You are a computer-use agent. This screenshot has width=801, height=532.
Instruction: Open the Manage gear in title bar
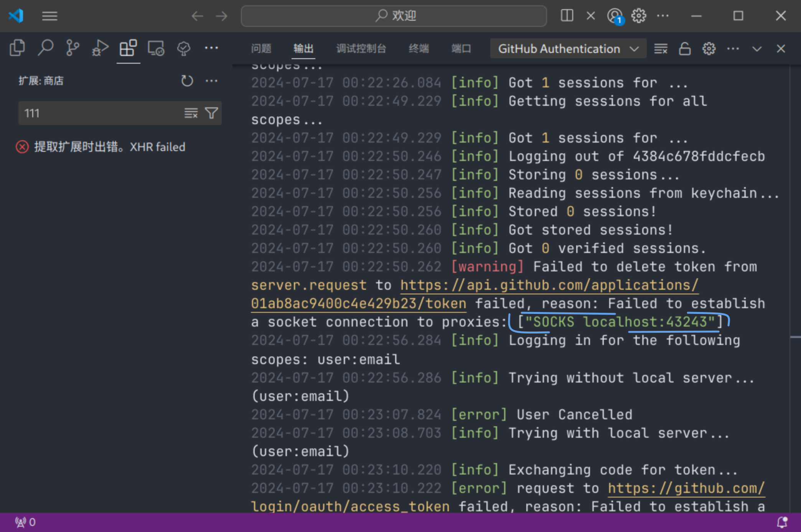639,16
